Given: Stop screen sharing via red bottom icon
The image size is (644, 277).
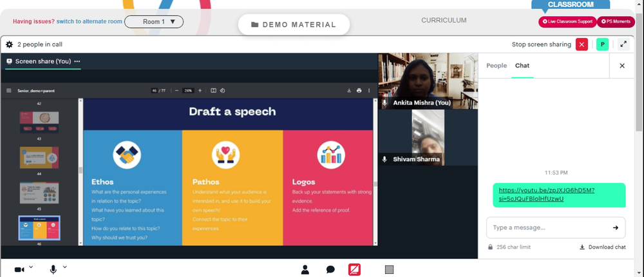Looking at the screenshot, I should point(354,269).
